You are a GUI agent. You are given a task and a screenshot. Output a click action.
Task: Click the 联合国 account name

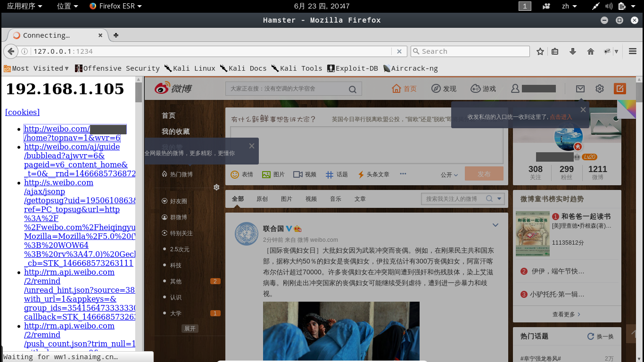point(273,229)
